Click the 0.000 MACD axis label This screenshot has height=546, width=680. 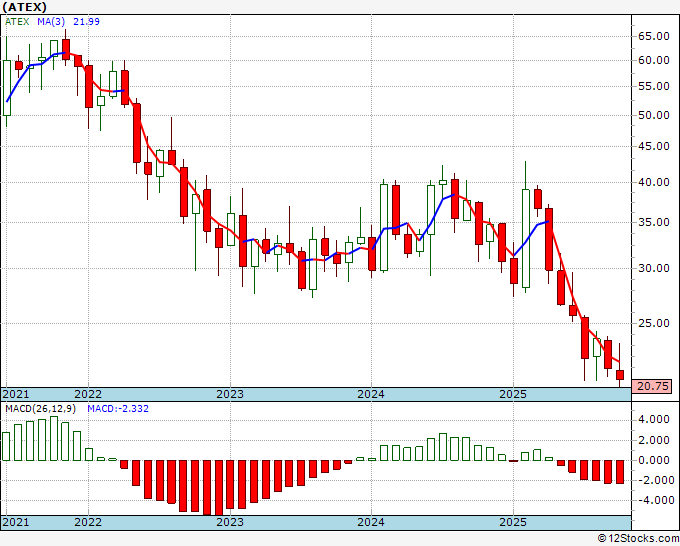(656, 460)
